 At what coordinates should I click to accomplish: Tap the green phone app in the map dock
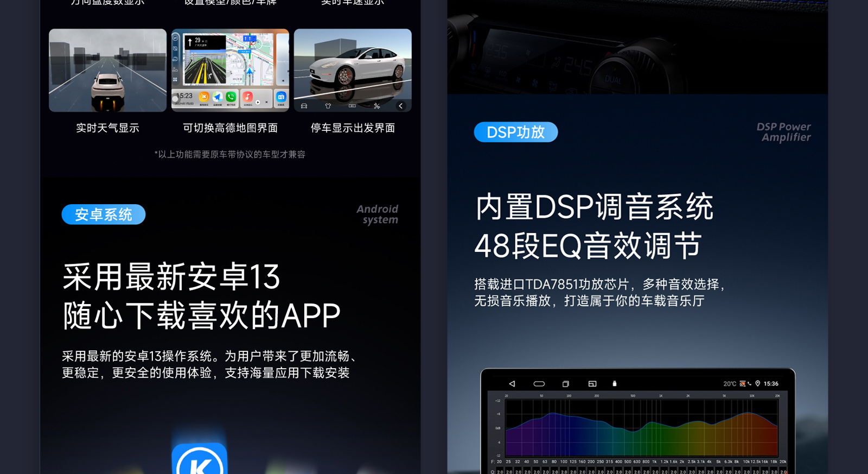231,97
